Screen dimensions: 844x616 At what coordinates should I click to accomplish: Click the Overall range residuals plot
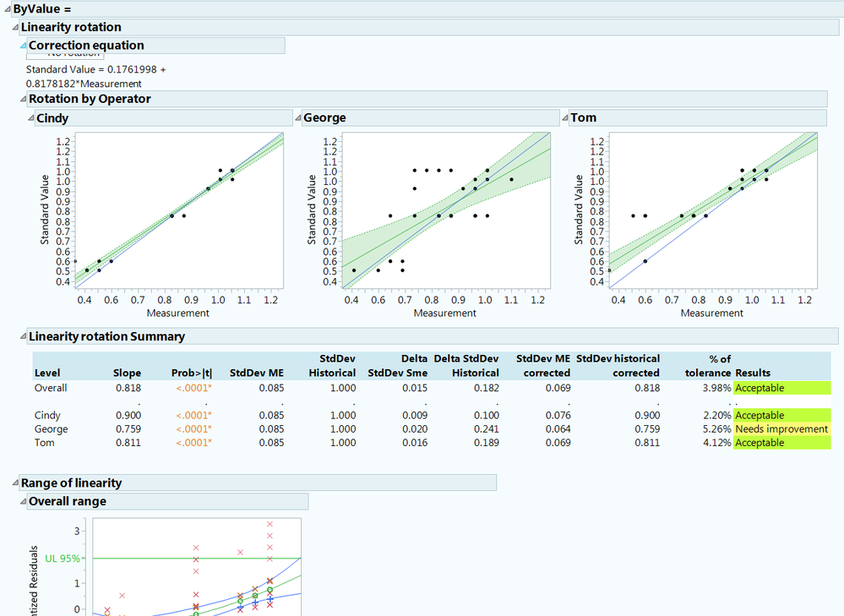tap(197, 567)
